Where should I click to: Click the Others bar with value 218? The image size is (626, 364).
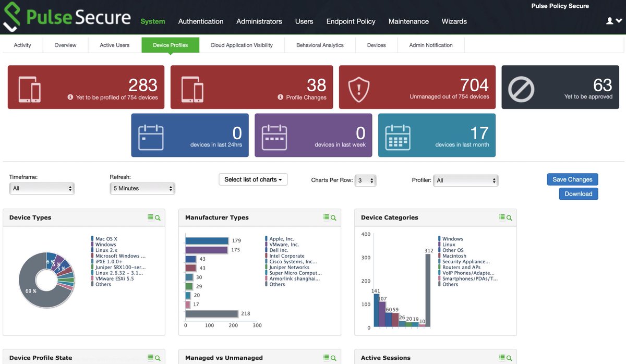[x=212, y=314]
